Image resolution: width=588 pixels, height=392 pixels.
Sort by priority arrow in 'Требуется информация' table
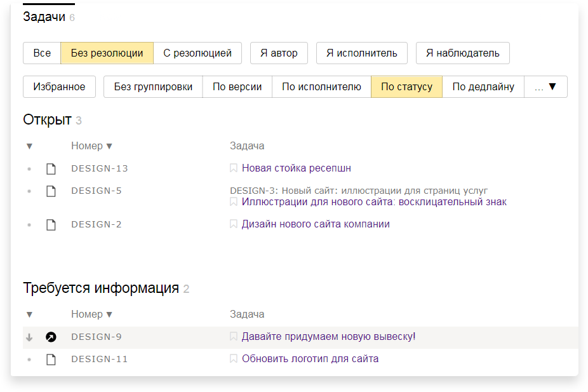[29, 314]
